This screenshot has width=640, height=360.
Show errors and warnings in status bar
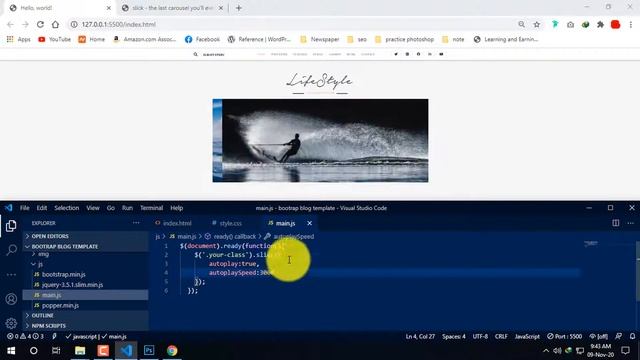pos(25,336)
